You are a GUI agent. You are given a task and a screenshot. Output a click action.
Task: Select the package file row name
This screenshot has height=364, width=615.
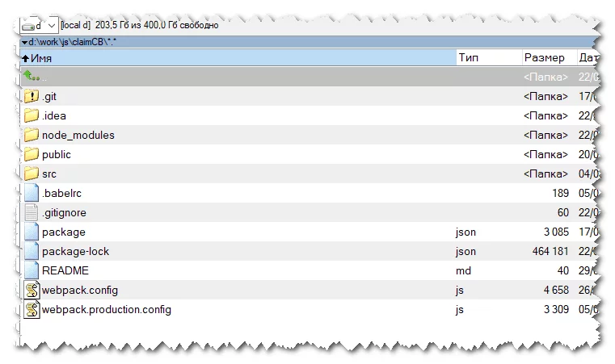tap(63, 232)
